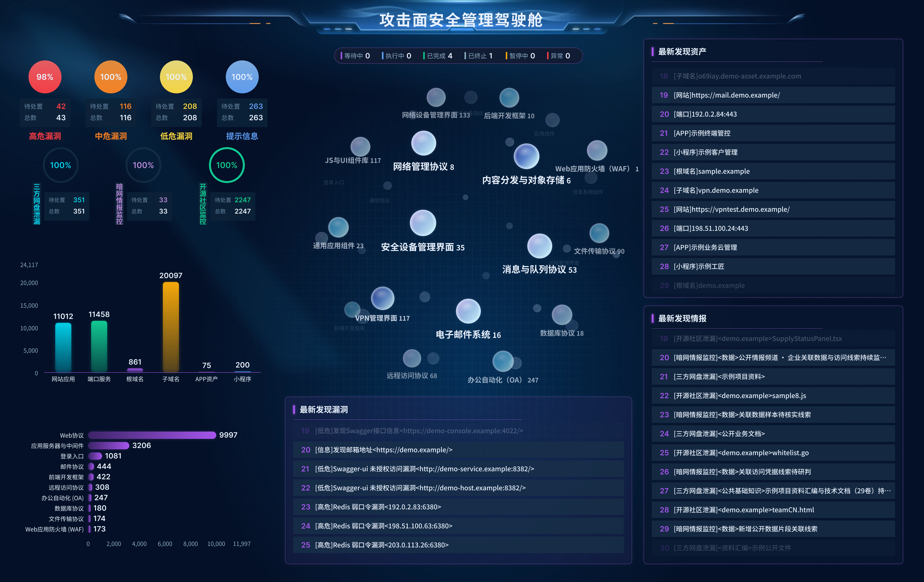Select the 网络管理协议 8 bubble
The height and width of the screenshot is (582, 924).
click(424, 143)
